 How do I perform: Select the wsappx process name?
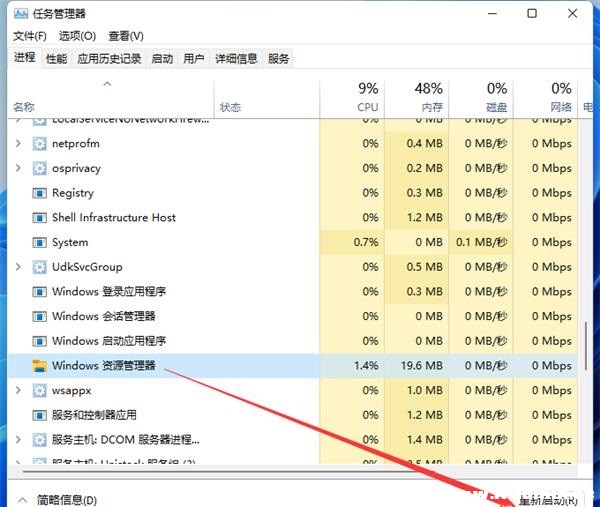point(72,391)
